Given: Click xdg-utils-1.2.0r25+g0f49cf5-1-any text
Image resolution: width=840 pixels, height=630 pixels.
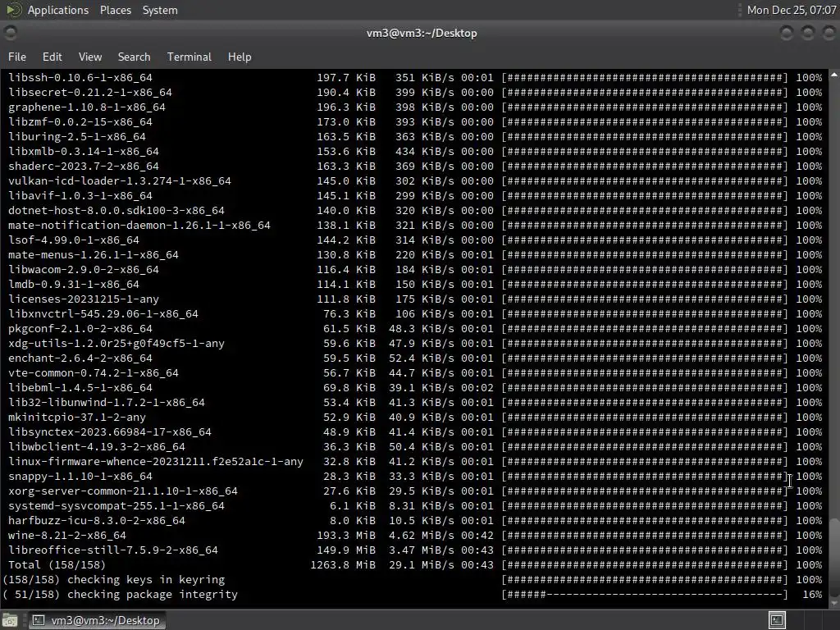Looking at the screenshot, I should pos(116,344).
